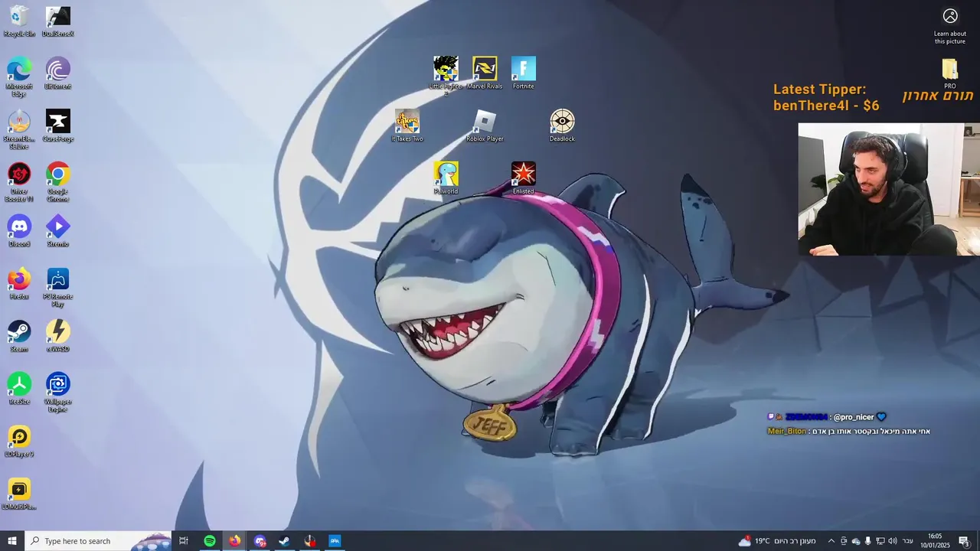Launch DualSenseX from the desktop
980x551 pixels.
(58, 21)
